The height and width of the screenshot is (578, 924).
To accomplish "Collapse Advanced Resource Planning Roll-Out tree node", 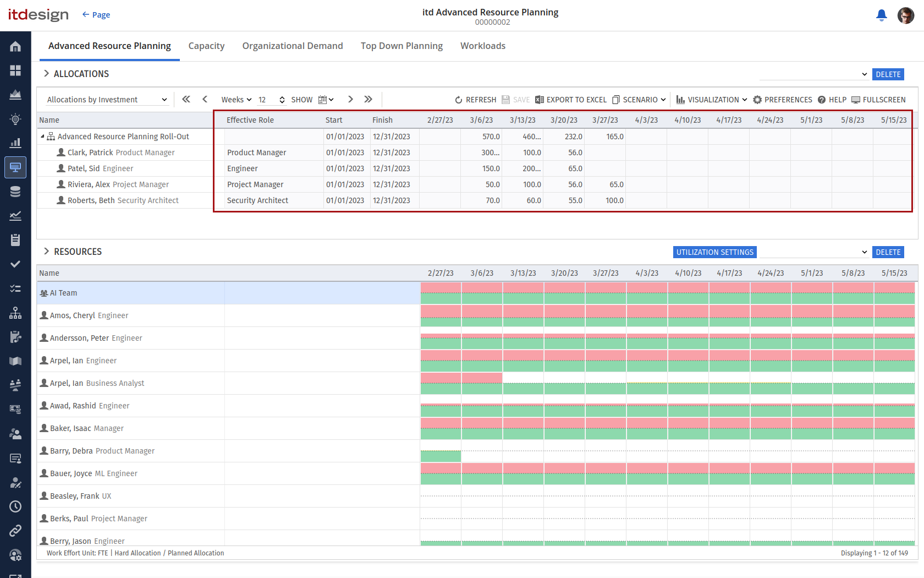I will pos(42,137).
